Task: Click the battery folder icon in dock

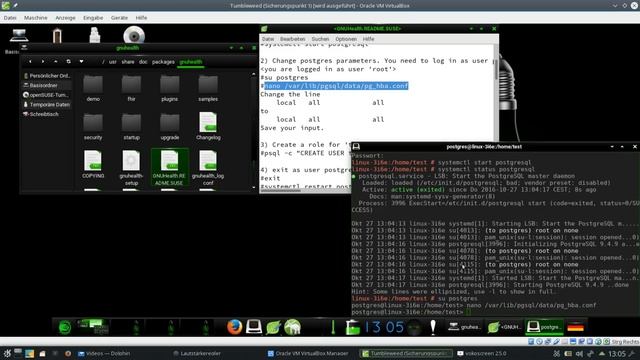Action: pos(352,327)
